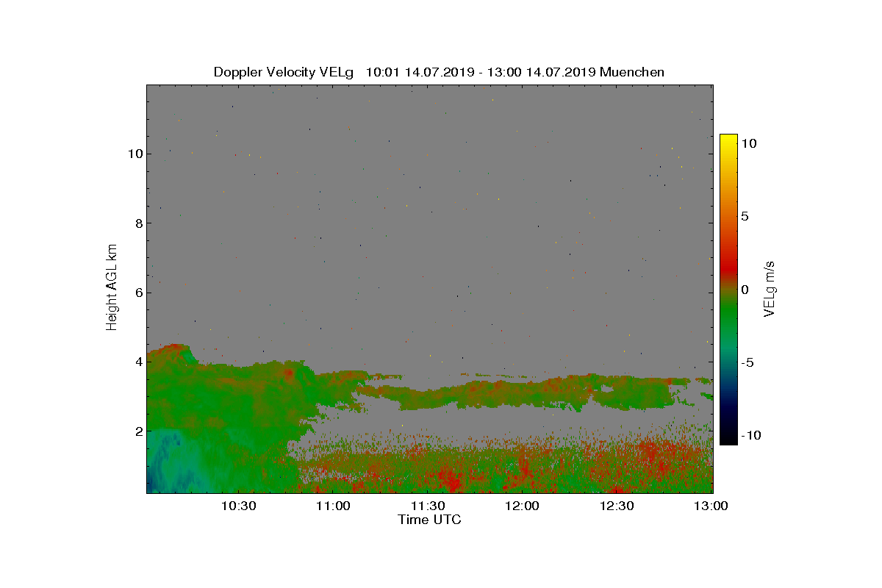Click the 11:00 time tick label
The height and width of the screenshot is (588, 882).
tap(333, 506)
